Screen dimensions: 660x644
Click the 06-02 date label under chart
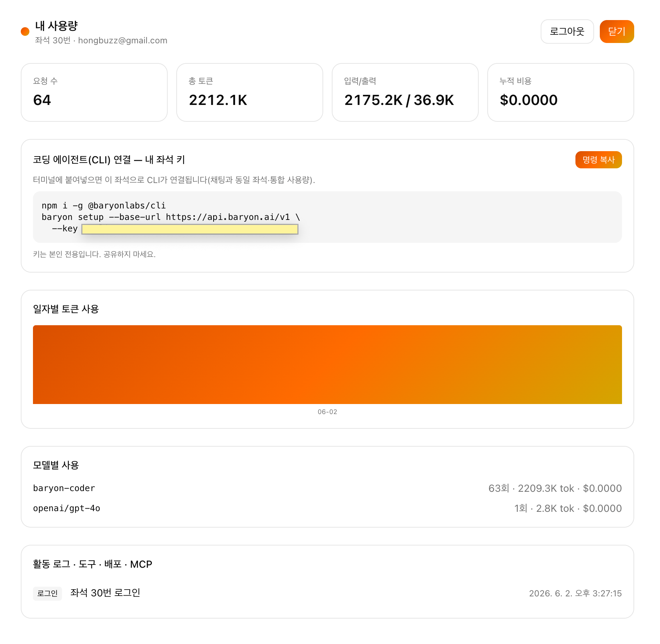point(327,412)
